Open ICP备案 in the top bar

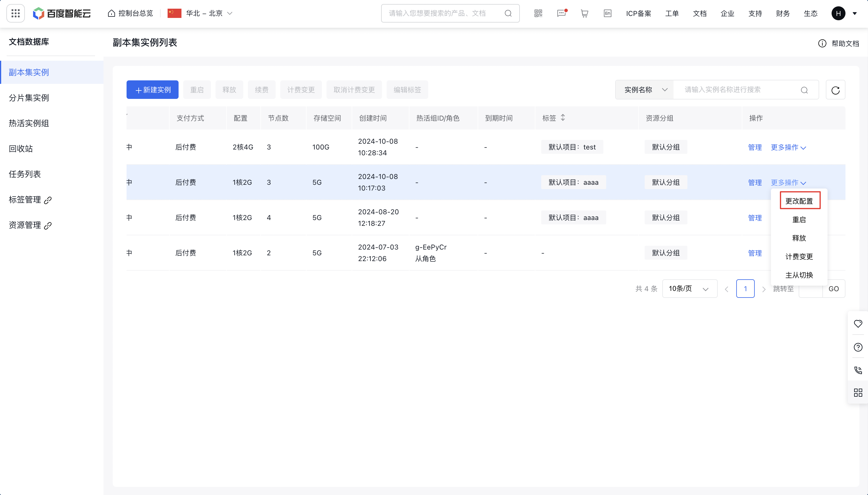point(639,14)
